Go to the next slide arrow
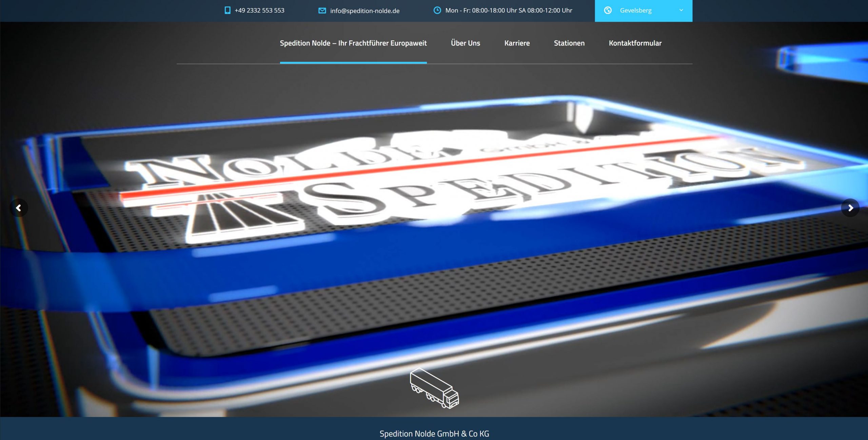The width and height of the screenshot is (868, 440). coord(850,208)
